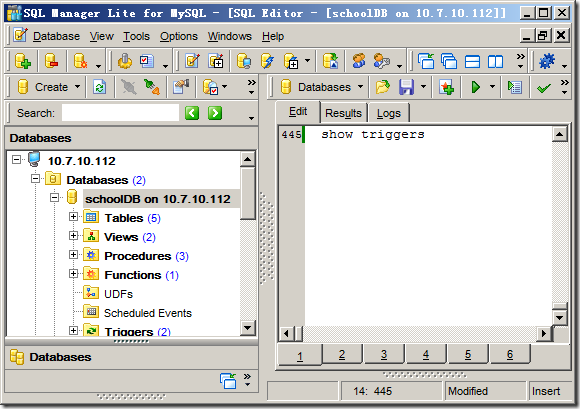Screen dimensions: 580x409
Task: Click the tree scrollbar down arrow
Action: coord(247,327)
